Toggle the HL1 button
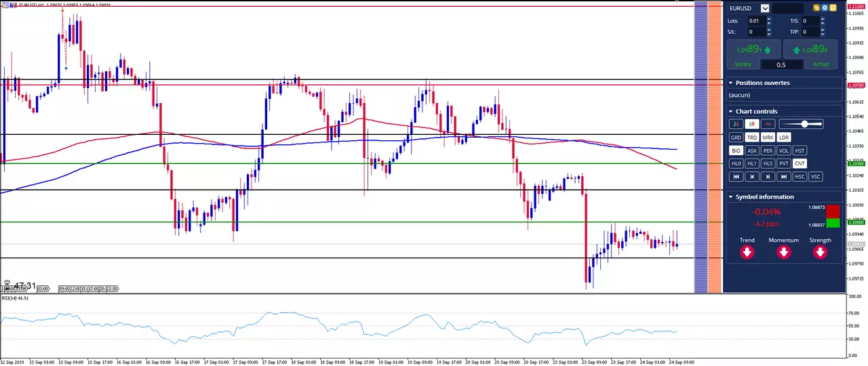Viewport: 868px width, 366px height. (x=751, y=163)
